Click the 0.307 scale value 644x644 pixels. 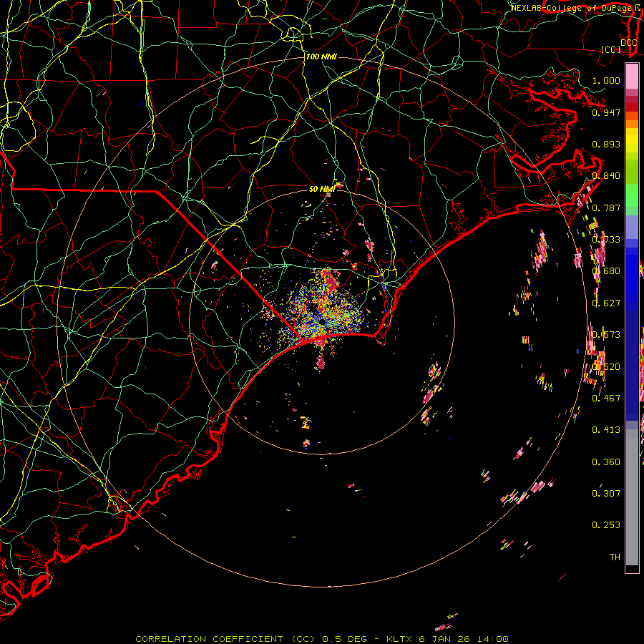tap(606, 493)
